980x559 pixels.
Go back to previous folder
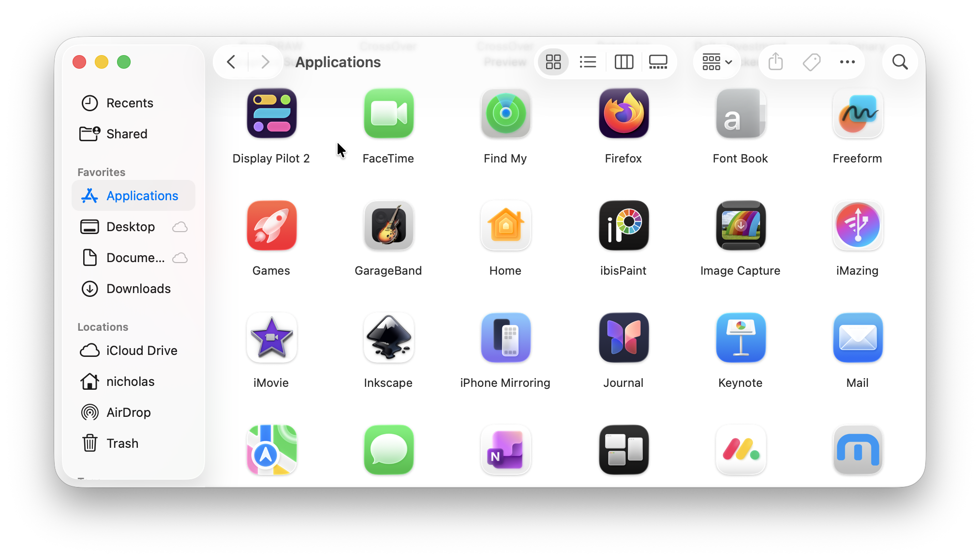pos(231,62)
